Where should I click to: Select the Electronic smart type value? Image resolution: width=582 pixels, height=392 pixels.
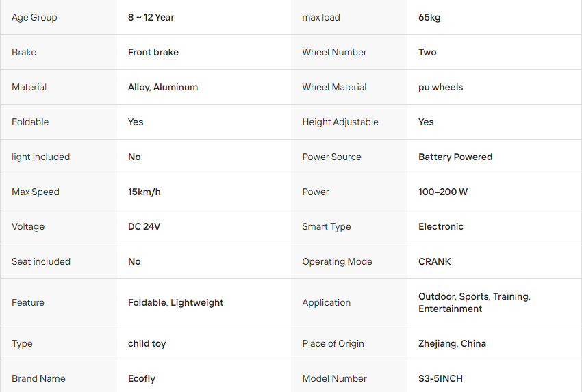441,226
